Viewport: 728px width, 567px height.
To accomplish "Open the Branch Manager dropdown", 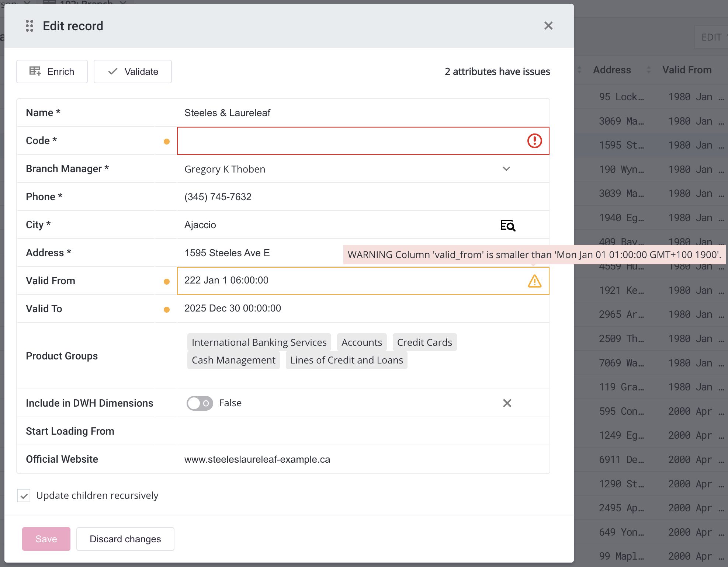I will point(506,169).
